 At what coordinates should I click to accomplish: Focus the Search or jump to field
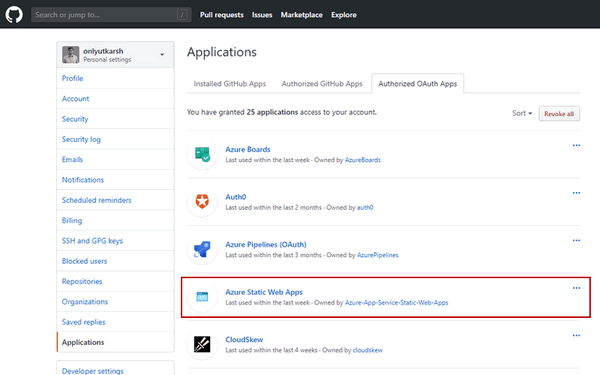(x=111, y=15)
